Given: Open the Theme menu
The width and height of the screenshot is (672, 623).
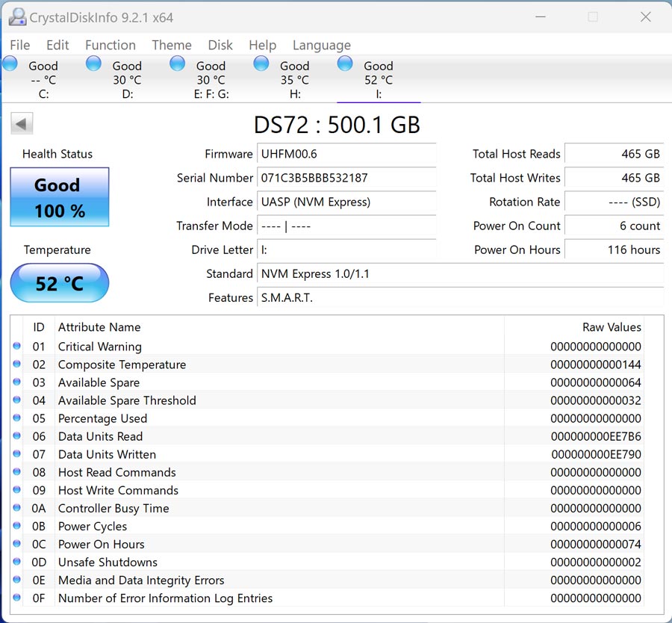Looking at the screenshot, I should 172,45.
